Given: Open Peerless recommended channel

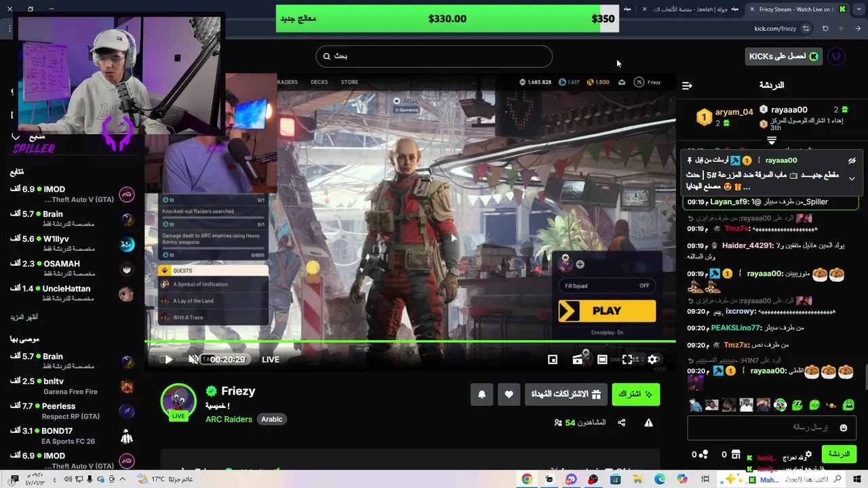Looking at the screenshot, I should 72,411.
